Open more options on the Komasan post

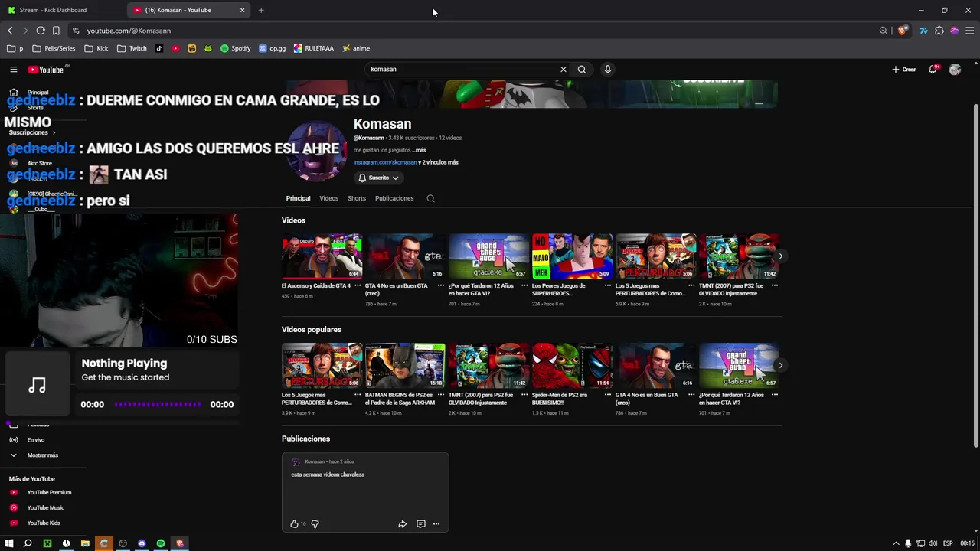436,524
